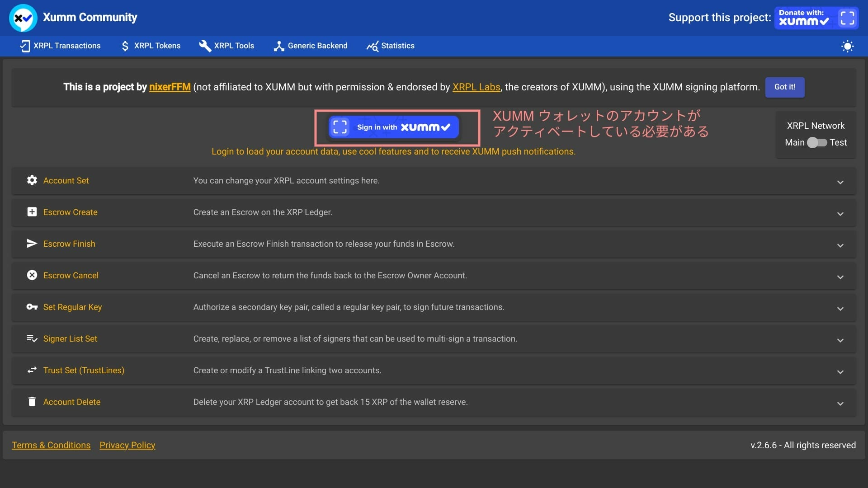Click the XRPL Transactions checklist icon
868x488 pixels.
pyautogui.click(x=25, y=46)
